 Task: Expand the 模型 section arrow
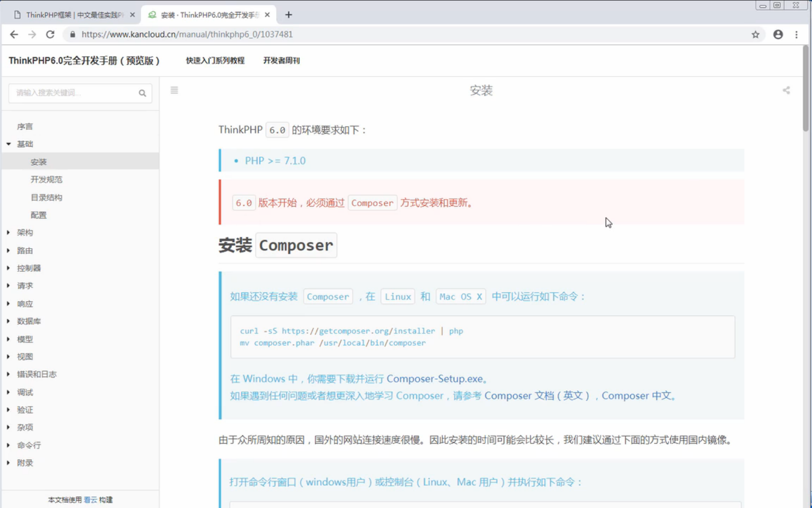[8, 339]
